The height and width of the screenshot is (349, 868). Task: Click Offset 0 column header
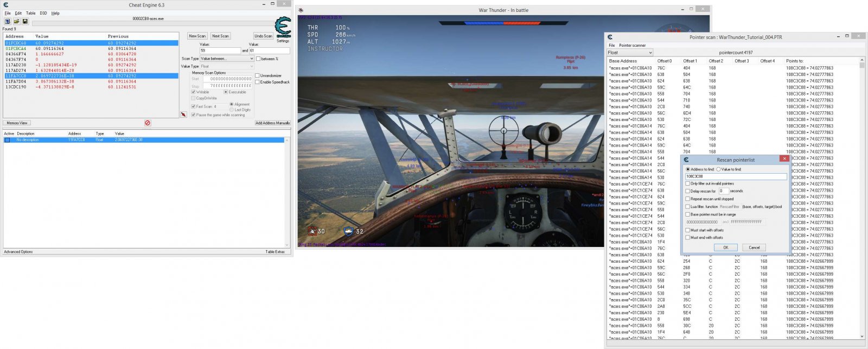[665, 61]
